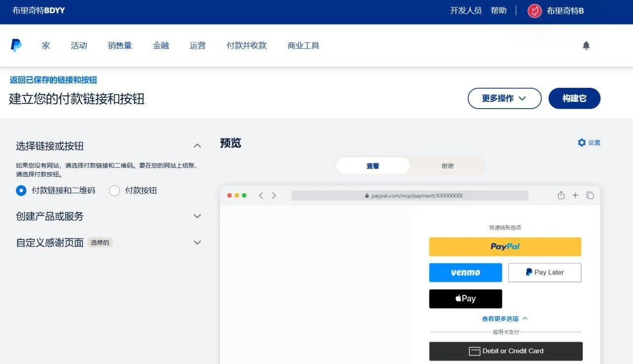Select 付款按钮 radio option
This screenshot has width=633, height=364.
(x=114, y=190)
